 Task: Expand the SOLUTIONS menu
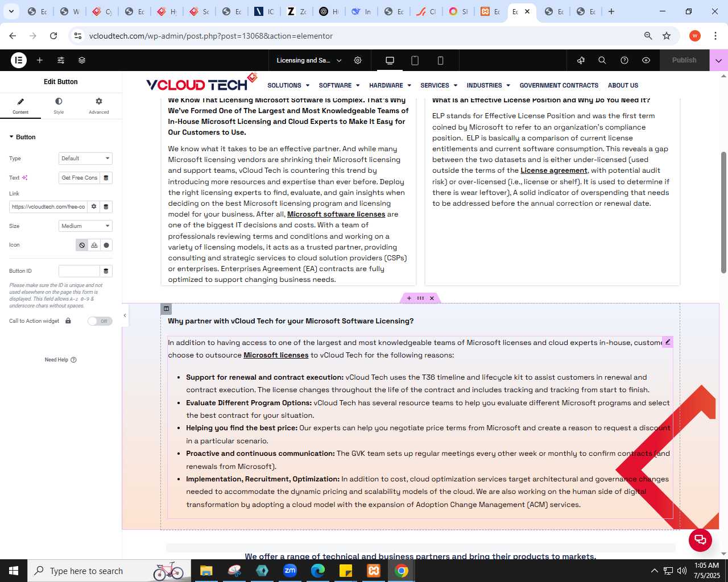pos(288,85)
